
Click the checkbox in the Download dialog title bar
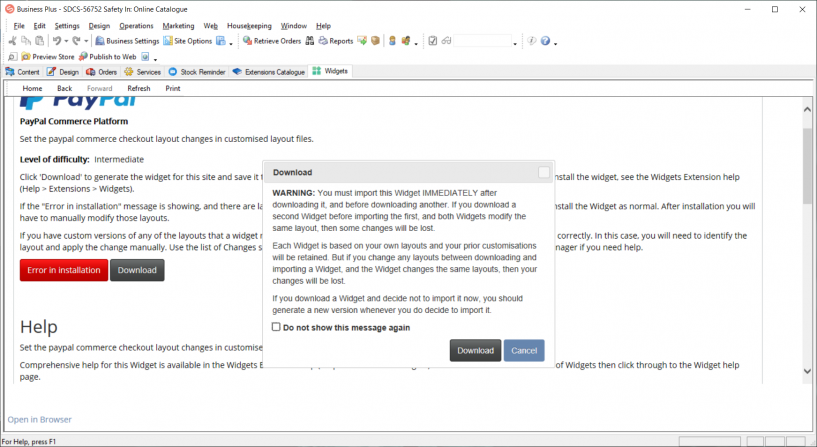pos(544,172)
